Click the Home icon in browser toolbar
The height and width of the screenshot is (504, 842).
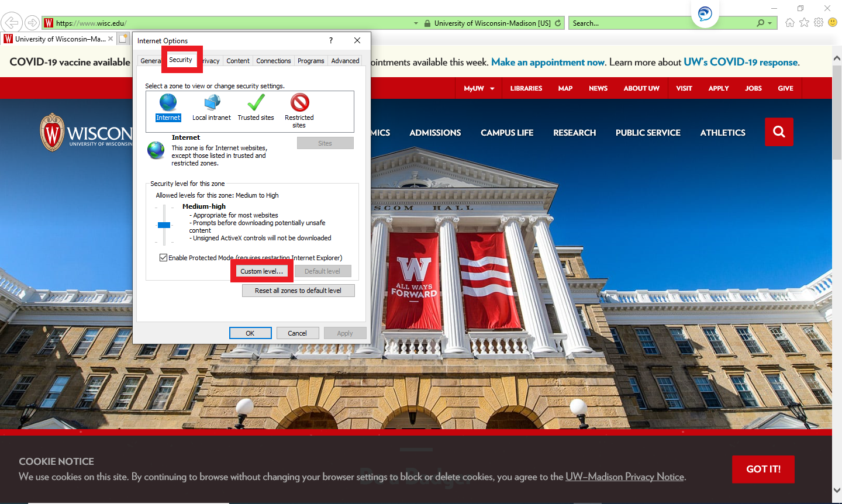coord(790,23)
